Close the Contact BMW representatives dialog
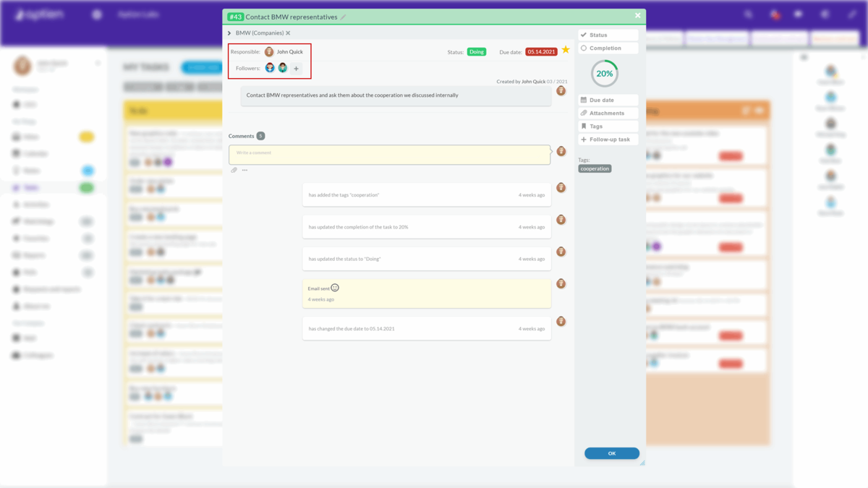 click(x=637, y=15)
